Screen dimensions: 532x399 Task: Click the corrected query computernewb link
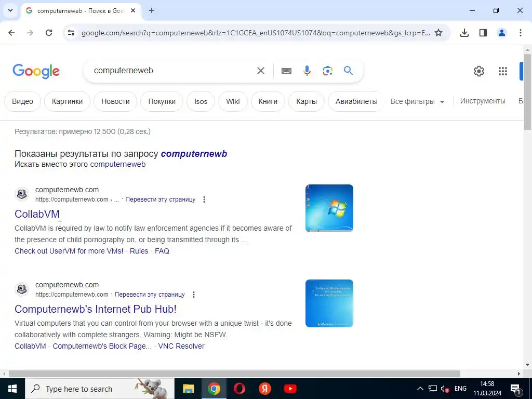tap(194, 154)
